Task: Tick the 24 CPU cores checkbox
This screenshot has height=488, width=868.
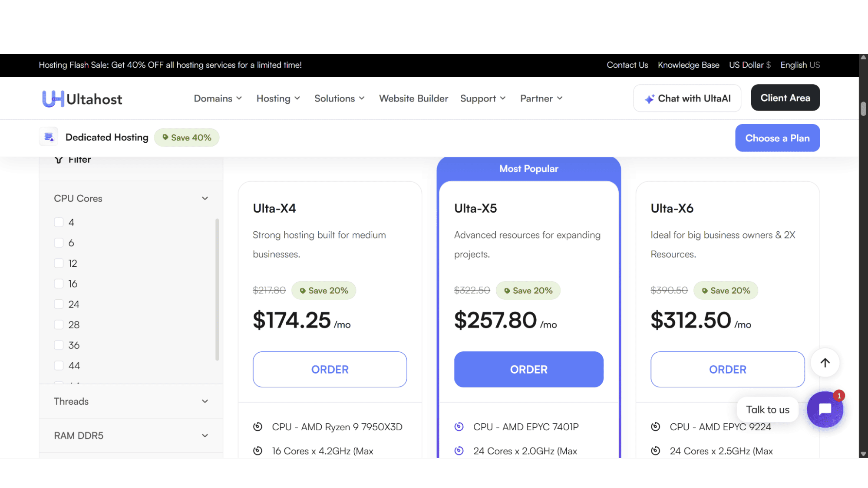Action: click(x=59, y=304)
